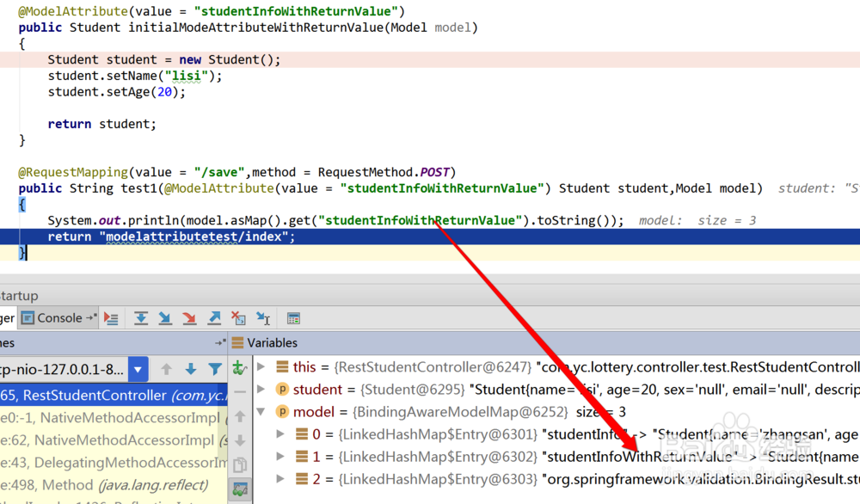Click the 'student' variable row
This screenshot has width=860, height=504.
point(556,390)
